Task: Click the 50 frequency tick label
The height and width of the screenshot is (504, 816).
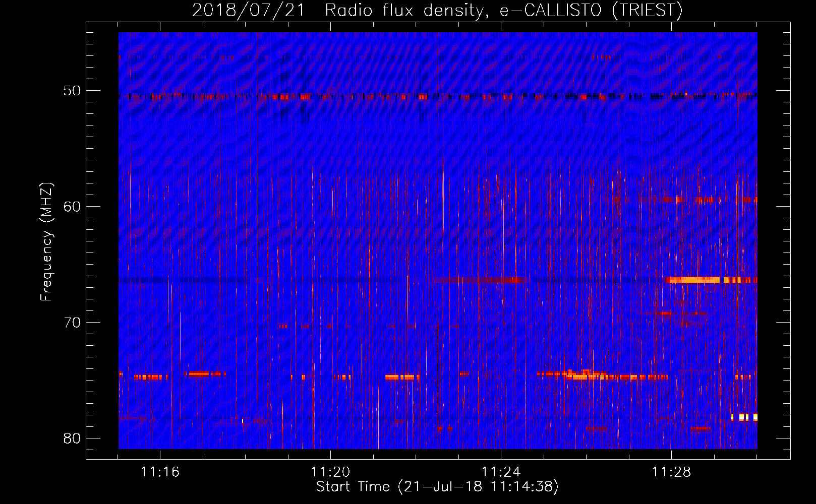Action: tap(72, 91)
